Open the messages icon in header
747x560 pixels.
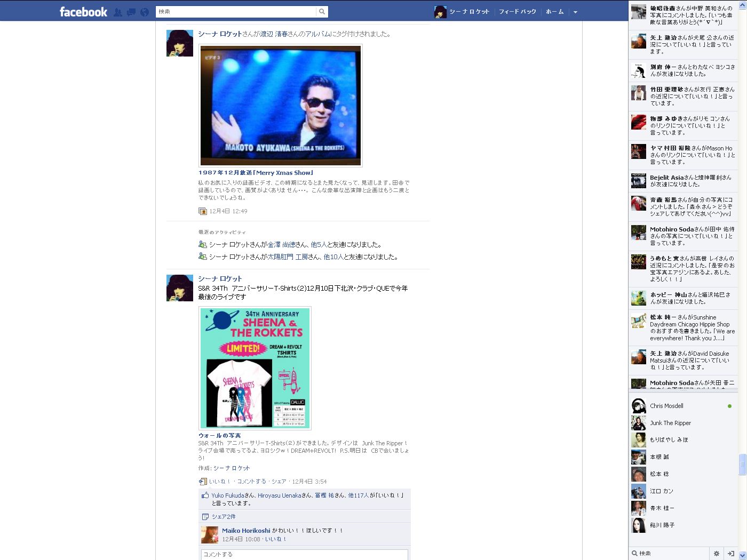[131, 12]
